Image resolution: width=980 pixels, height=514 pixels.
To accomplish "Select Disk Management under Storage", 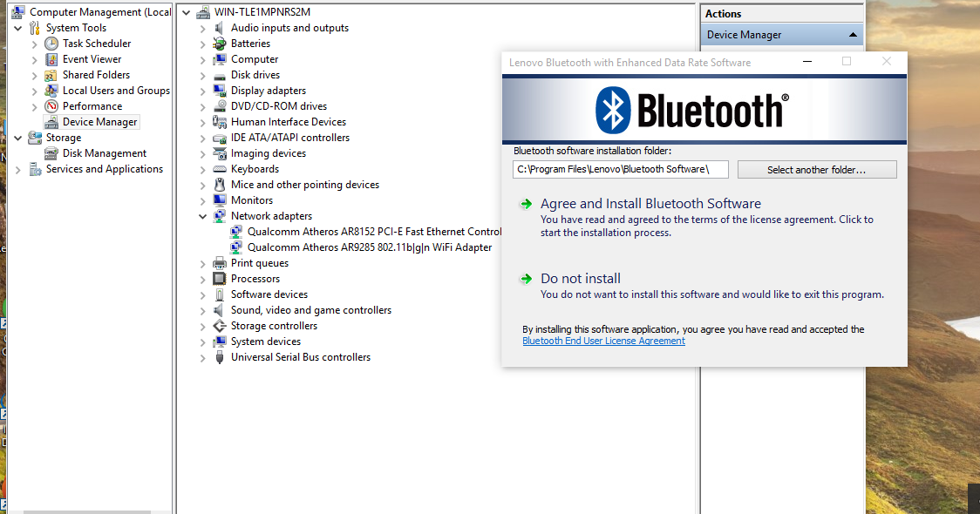I will click(105, 153).
